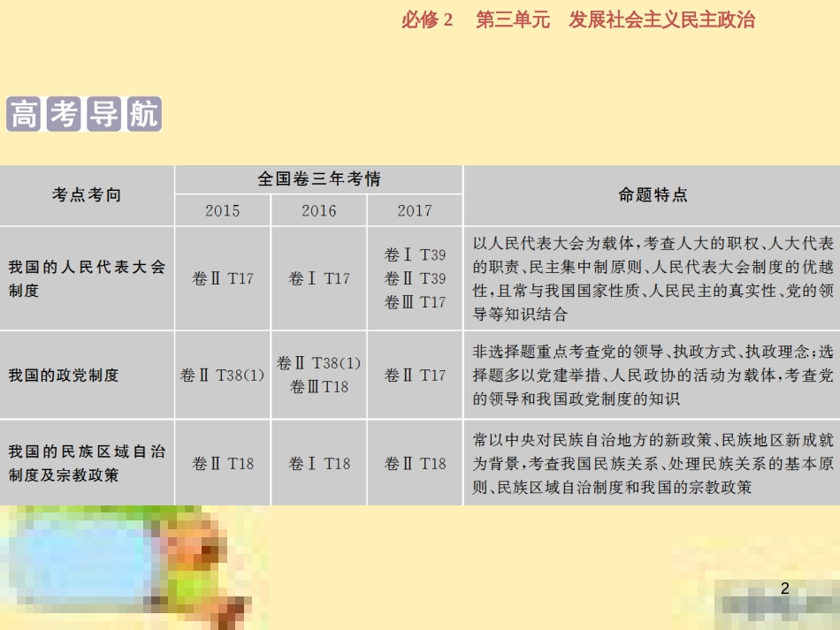Select the 2017 column header
Screen dimensions: 840x630
[414, 210]
